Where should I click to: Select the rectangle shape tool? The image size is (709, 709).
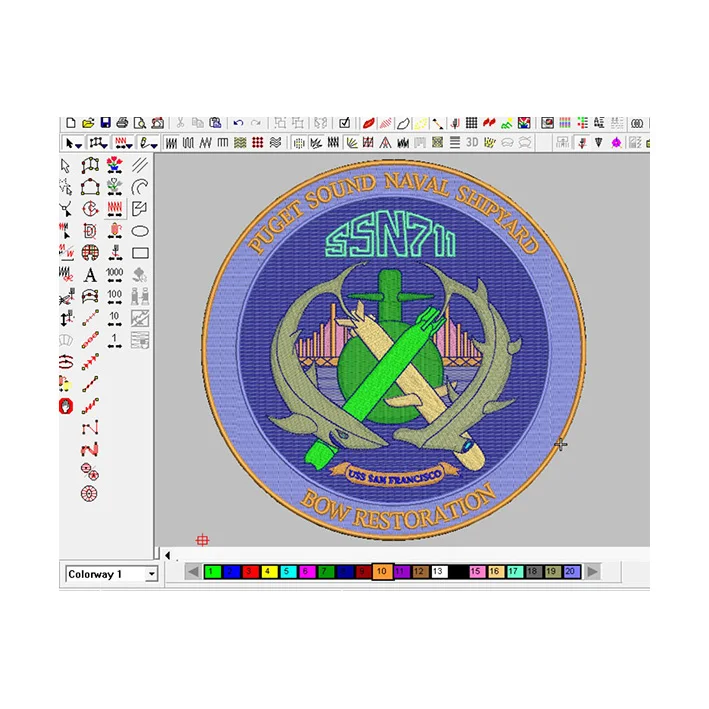pyautogui.click(x=140, y=253)
